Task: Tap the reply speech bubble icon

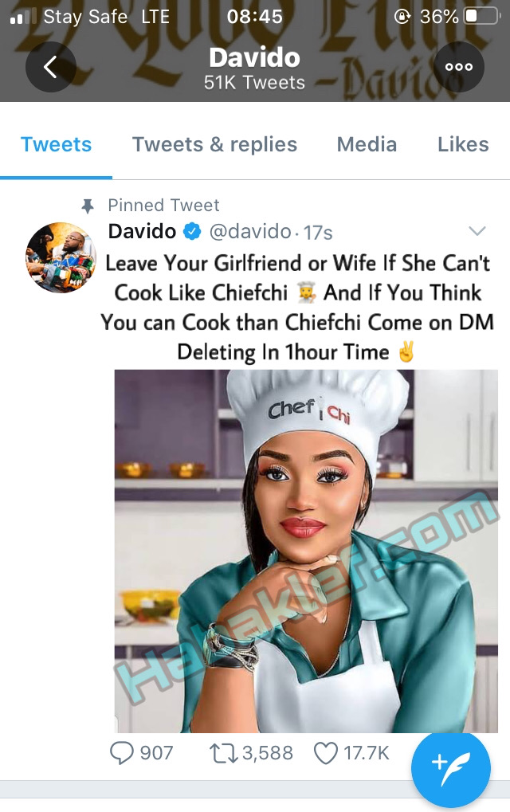Action: (121, 752)
